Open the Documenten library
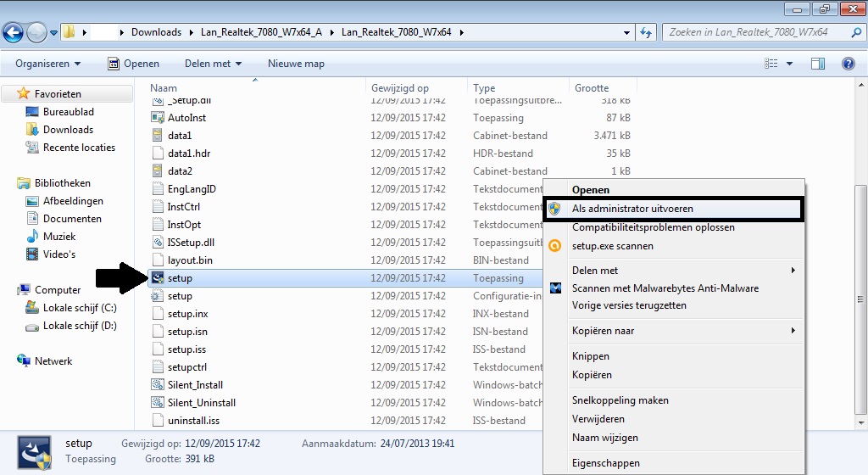 tap(72, 219)
